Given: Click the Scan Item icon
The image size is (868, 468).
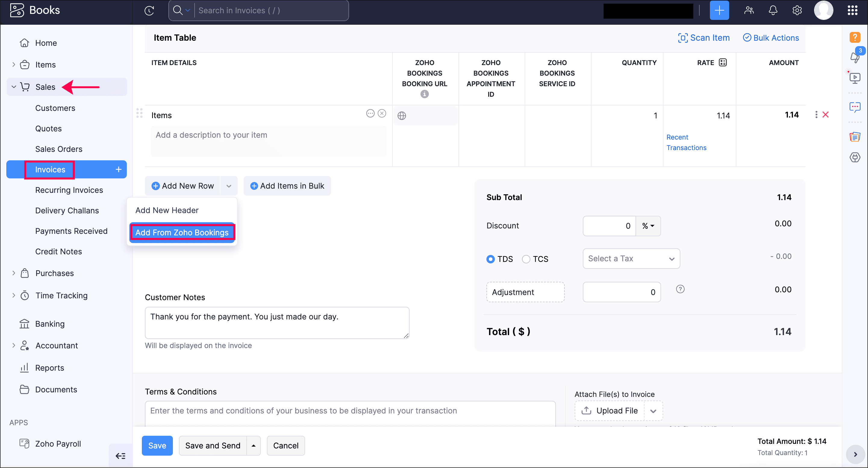Looking at the screenshot, I should [682, 38].
